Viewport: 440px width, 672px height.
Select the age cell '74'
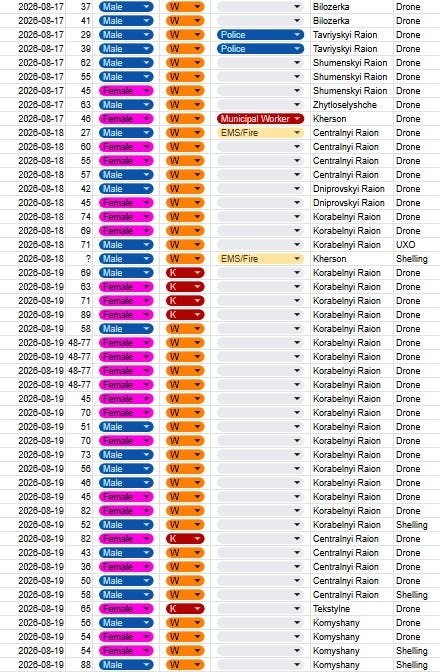click(80, 217)
